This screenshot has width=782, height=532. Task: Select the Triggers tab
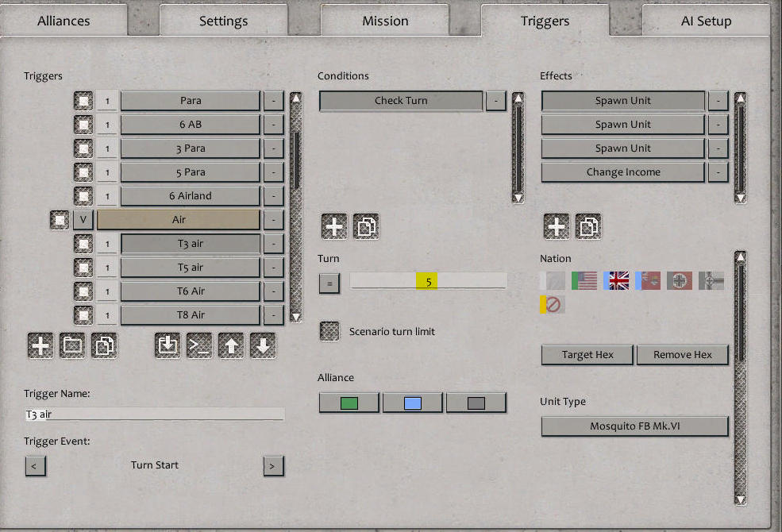click(x=545, y=21)
